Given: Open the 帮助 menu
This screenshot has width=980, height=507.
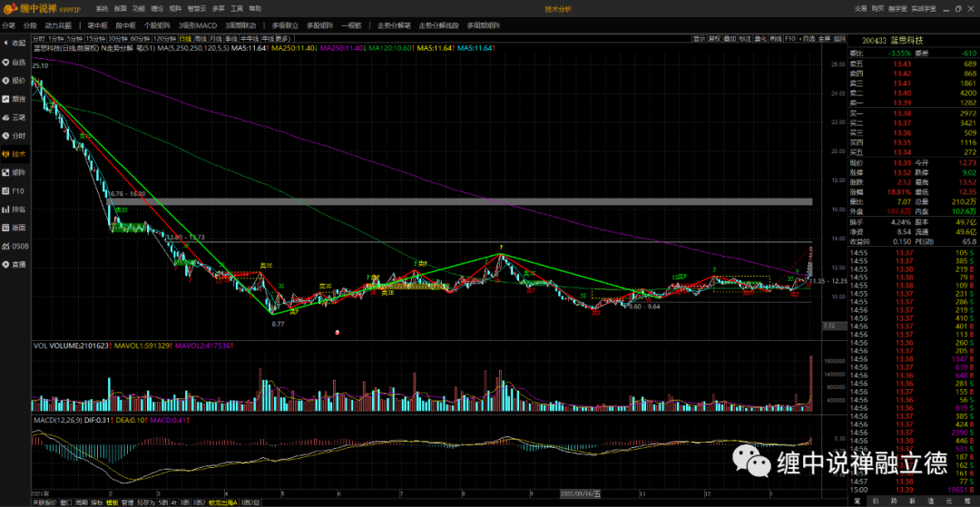Looking at the screenshot, I should [255, 9].
